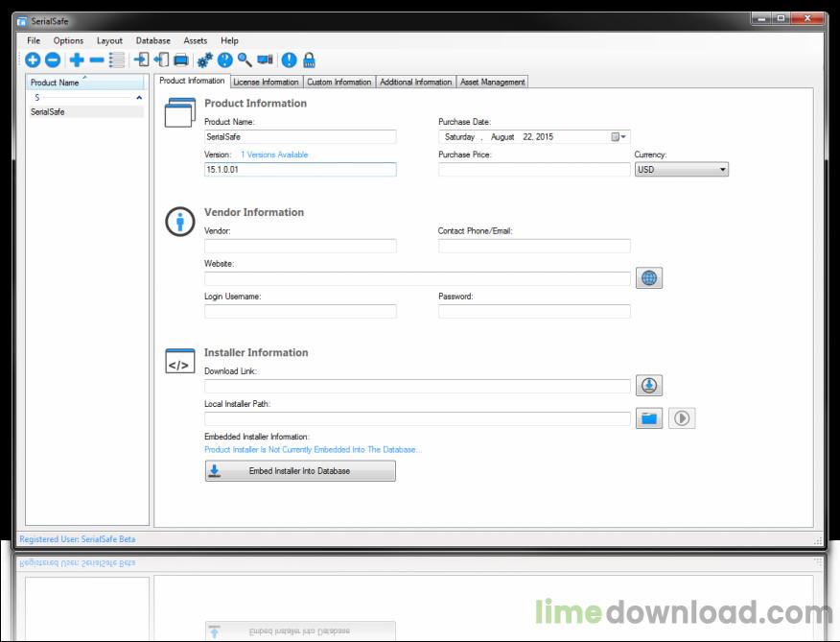This screenshot has width=840, height=642.
Task: Open the Database menu
Action: point(152,41)
